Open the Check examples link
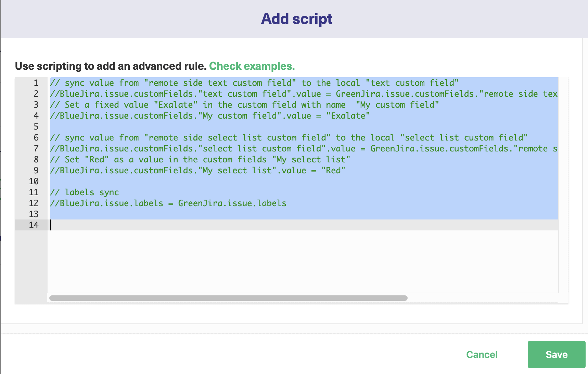The height and width of the screenshot is (374, 588). pos(252,66)
